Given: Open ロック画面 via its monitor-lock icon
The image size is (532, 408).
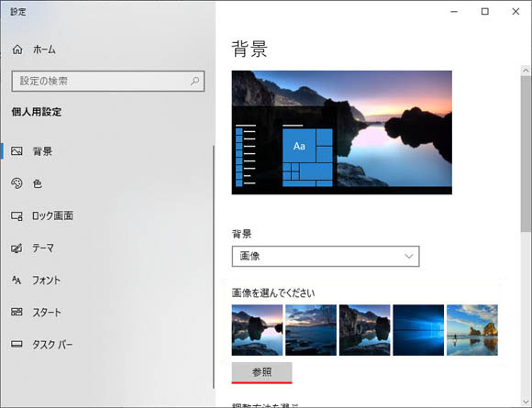Looking at the screenshot, I should [x=17, y=215].
